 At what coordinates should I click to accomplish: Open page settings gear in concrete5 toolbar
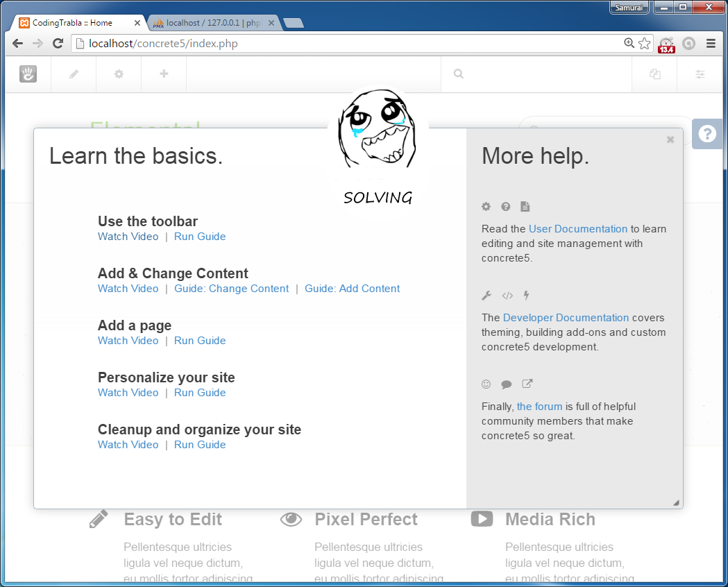tap(119, 74)
